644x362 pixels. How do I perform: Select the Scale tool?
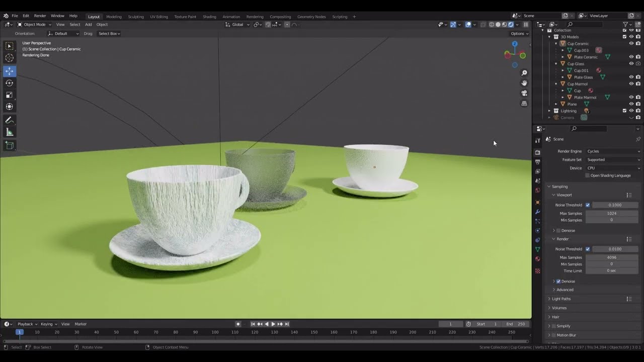[x=9, y=95]
